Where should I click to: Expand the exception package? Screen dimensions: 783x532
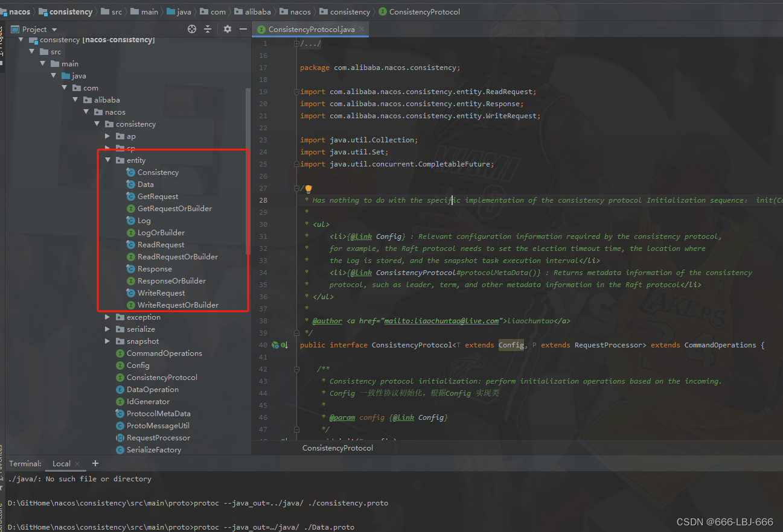point(107,317)
